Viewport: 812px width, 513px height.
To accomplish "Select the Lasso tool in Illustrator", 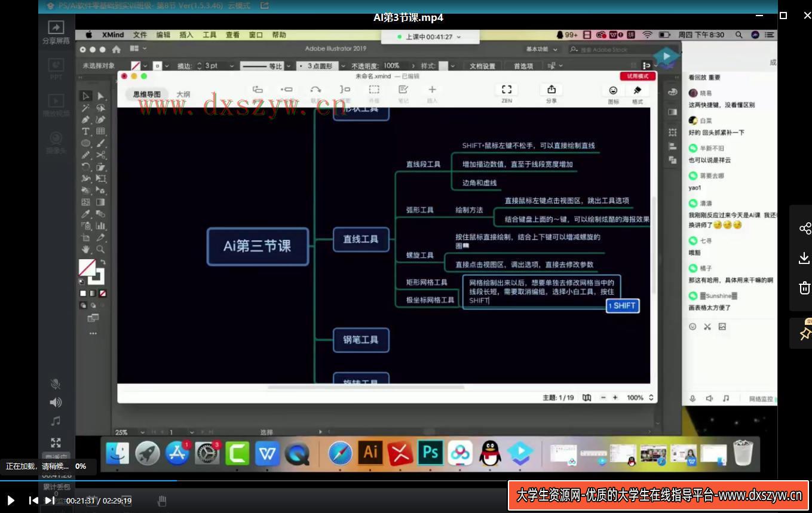I will point(100,108).
